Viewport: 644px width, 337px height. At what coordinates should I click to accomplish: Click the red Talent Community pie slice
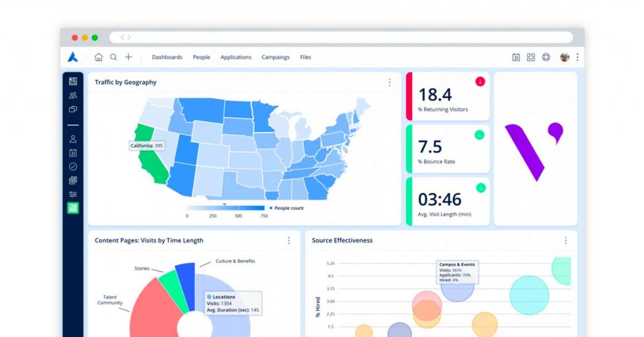(x=154, y=312)
